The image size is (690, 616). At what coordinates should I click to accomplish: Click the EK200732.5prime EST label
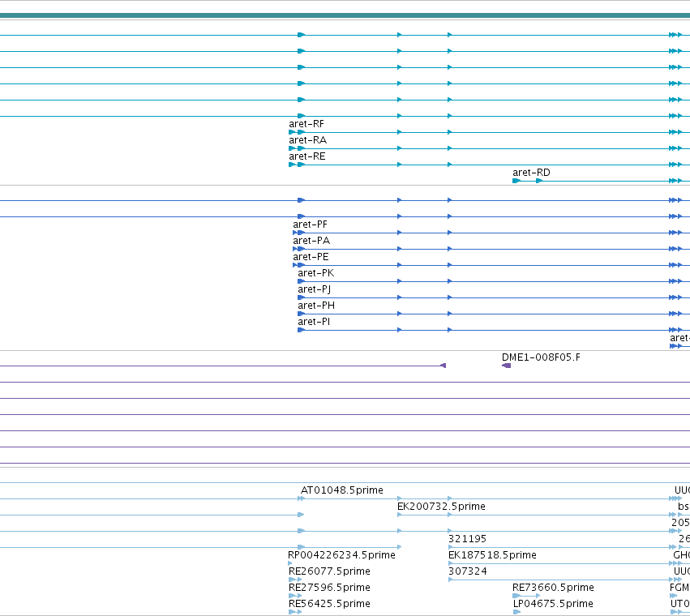[x=441, y=507]
